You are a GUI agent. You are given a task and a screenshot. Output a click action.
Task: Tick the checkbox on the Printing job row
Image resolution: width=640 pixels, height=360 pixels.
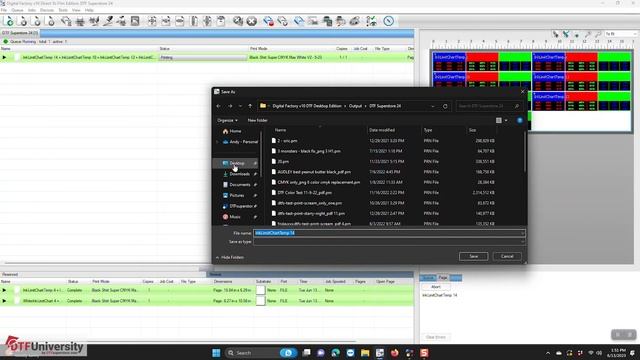point(17,58)
